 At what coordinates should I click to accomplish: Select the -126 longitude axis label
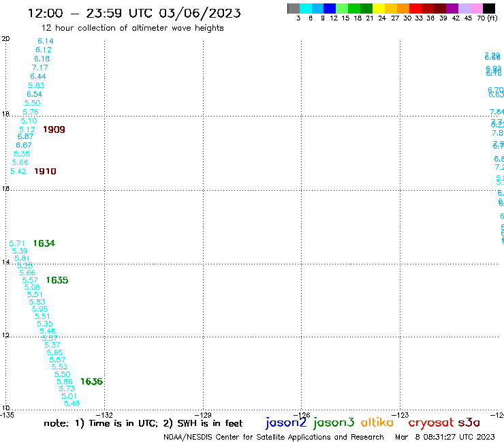click(302, 415)
